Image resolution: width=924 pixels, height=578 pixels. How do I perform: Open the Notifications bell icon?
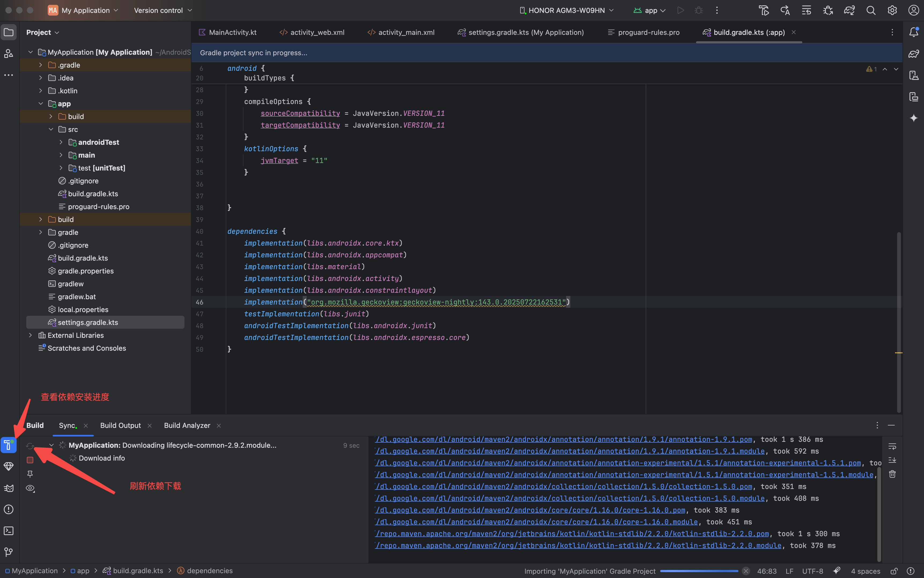(914, 32)
